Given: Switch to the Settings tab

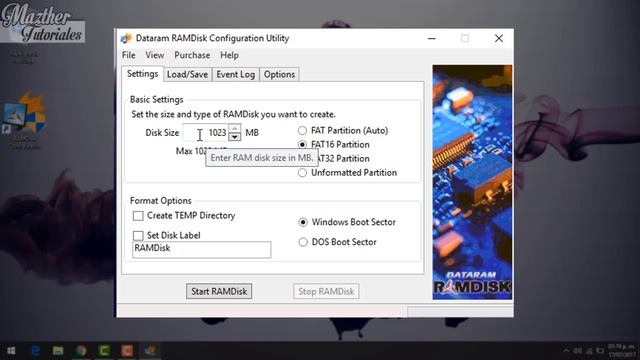Looking at the screenshot, I should (x=142, y=74).
